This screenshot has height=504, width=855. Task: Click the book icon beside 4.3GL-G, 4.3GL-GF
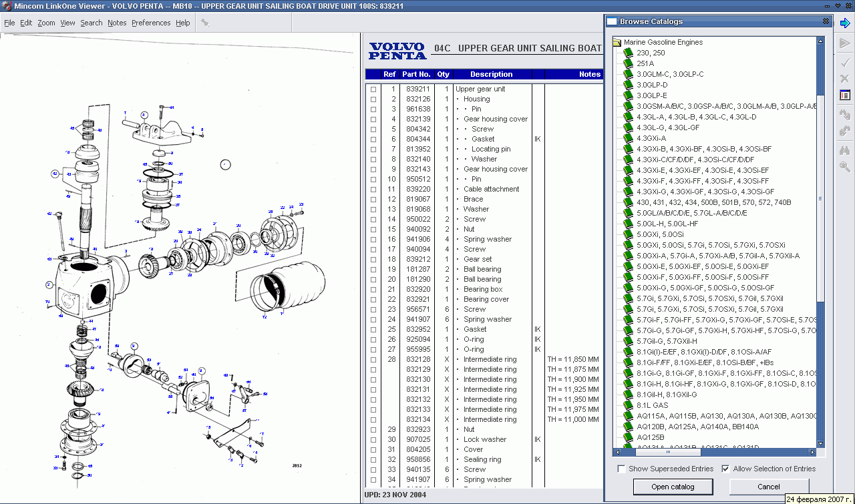[628, 128]
